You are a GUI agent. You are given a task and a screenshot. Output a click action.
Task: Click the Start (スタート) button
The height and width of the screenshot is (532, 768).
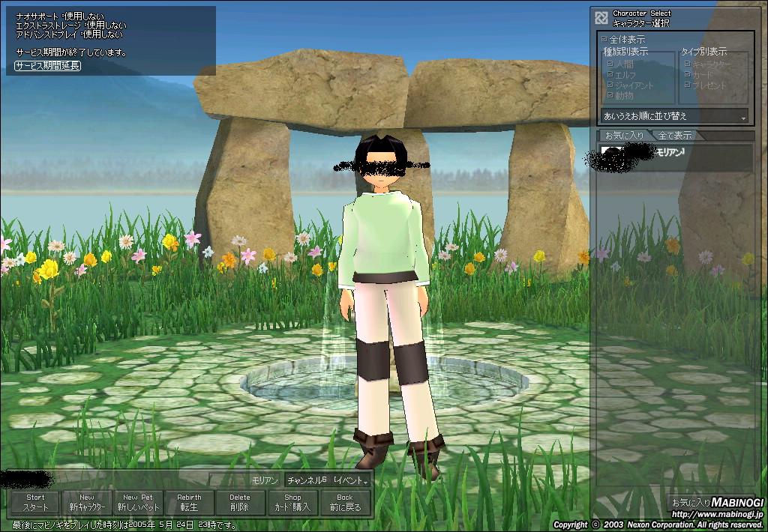pyautogui.click(x=35, y=502)
